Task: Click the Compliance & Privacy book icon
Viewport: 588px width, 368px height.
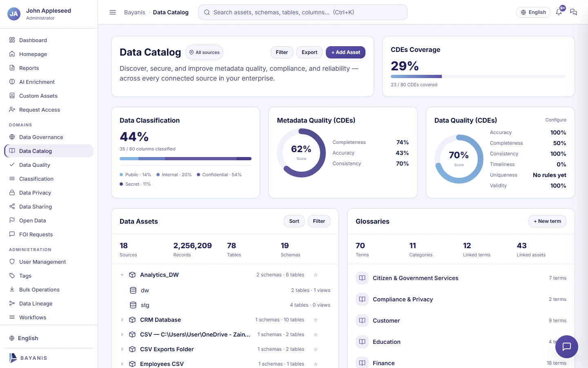Action: 362,299
